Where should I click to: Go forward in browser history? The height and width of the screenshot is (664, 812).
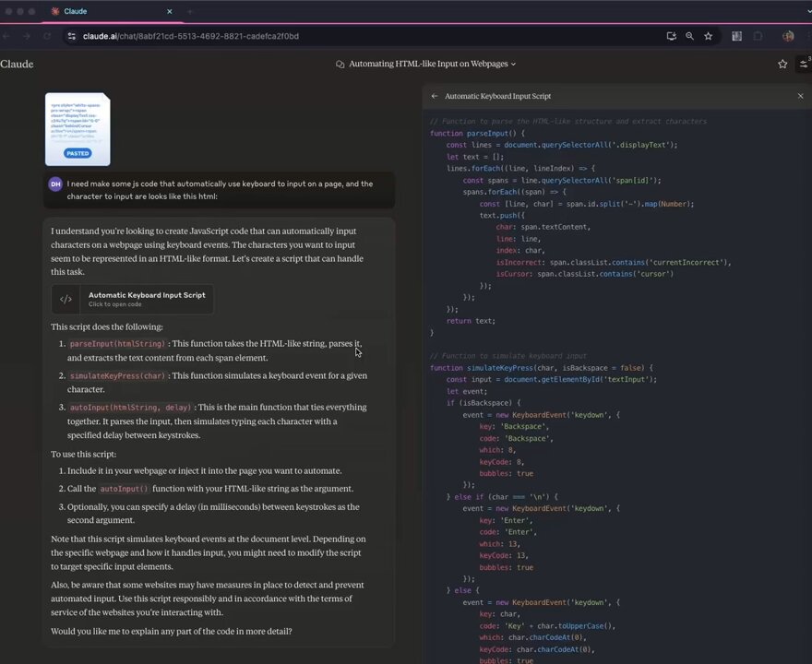click(27, 36)
